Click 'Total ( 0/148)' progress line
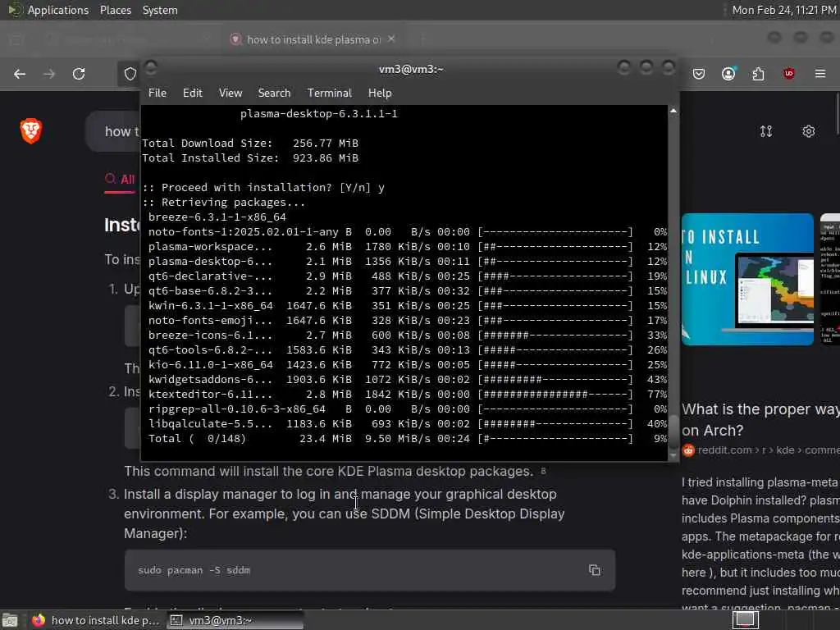Screen dimensions: 840x630 point(408,438)
